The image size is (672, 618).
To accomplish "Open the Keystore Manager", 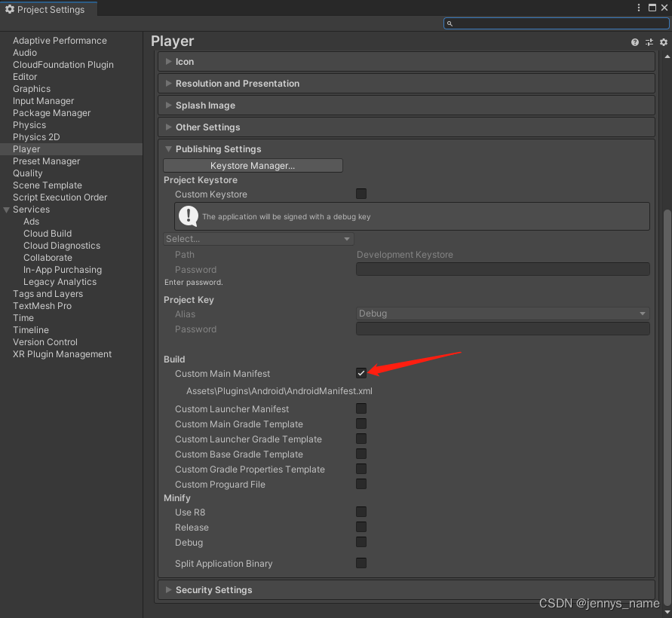I will (x=253, y=165).
